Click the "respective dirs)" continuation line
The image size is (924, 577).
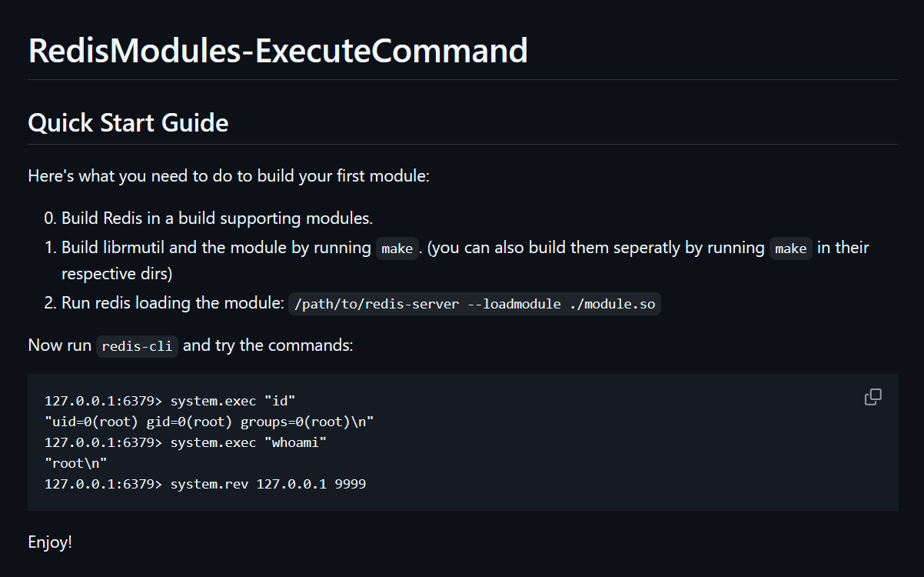coord(117,274)
